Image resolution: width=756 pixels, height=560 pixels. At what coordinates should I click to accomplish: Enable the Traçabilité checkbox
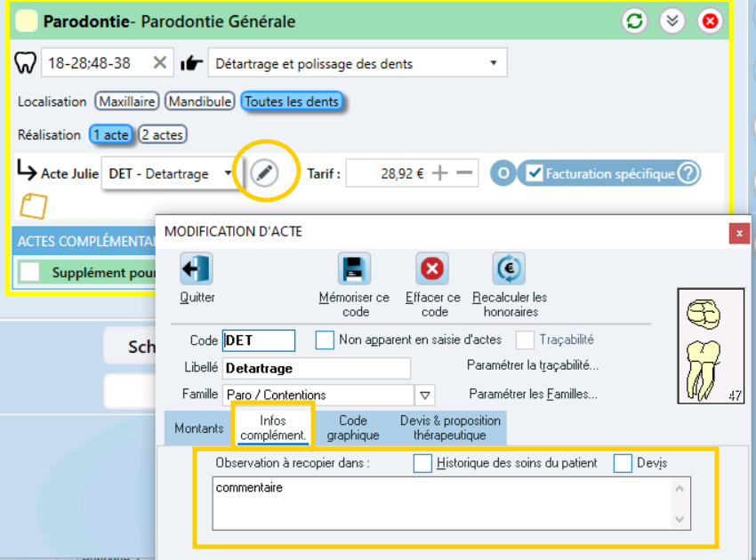[x=525, y=340]
